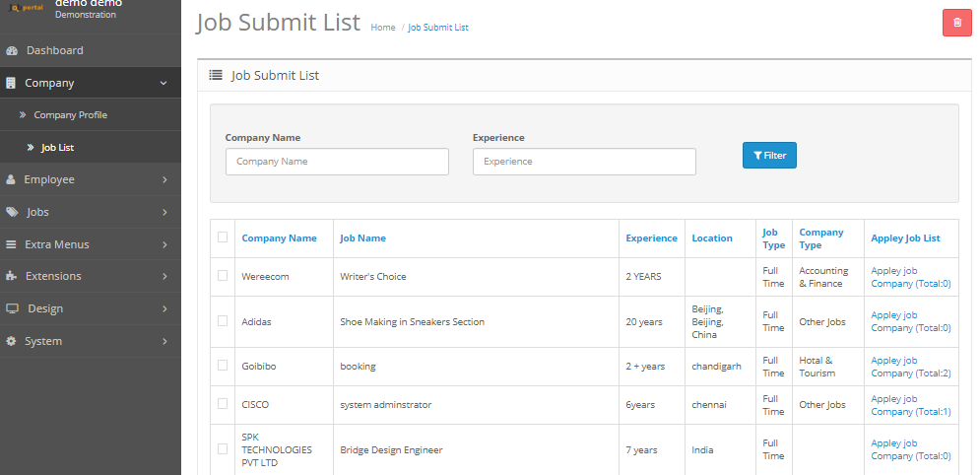Image resolution: width=980 pixels, height=475 pixels.
Task: Expand the Employee submenu arrow
Action: click(x=164, y=179)
